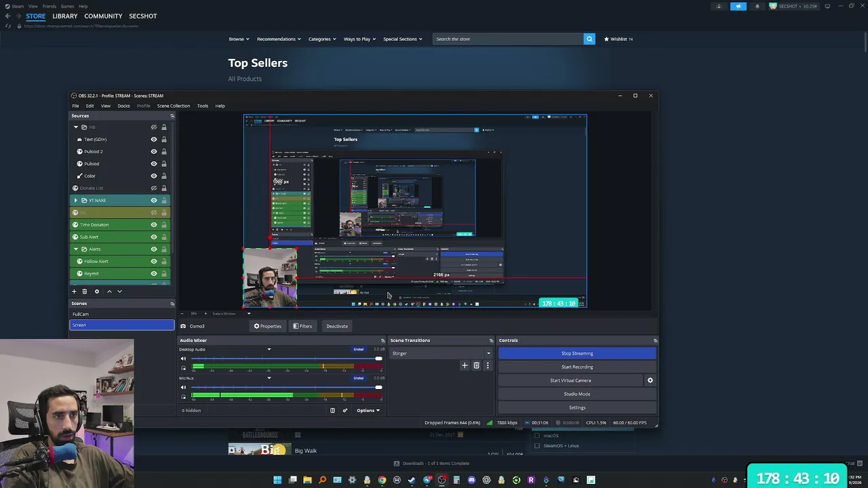868x488 pixels.
Task: Open the OBS File menu
Action: click(x=75, y=106)
